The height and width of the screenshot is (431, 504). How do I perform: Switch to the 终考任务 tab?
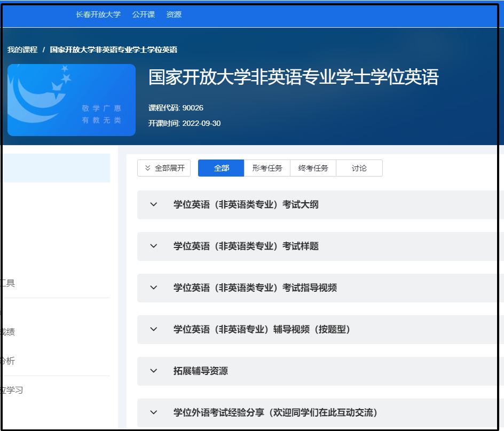pyautogui.click(x=313, y=168)
